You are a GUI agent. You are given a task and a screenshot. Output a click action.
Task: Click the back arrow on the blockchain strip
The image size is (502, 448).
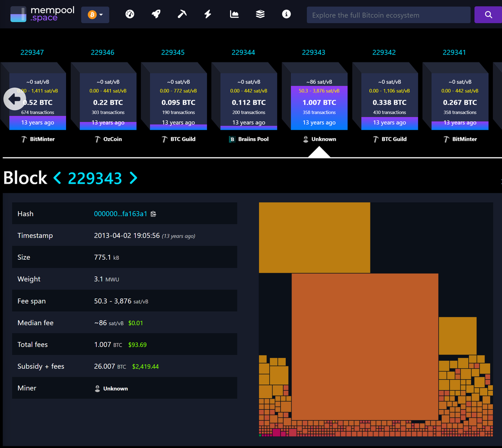15,99
